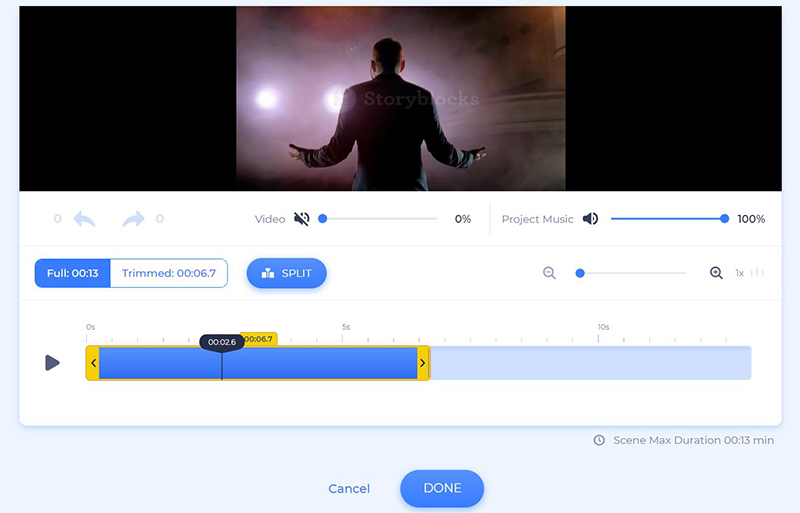Click the Cancel link
Image resolution: width=800 pixels, height=513 pixels.
[349, 489]
